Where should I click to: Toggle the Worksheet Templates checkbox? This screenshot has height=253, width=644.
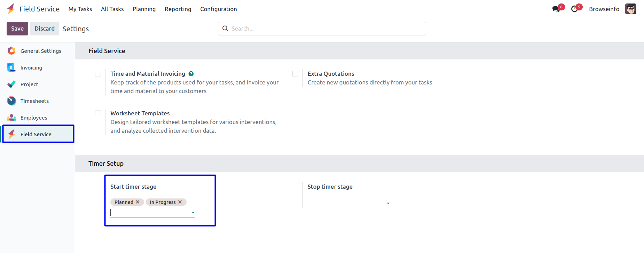pyautogui.click(x=98, y=113)
